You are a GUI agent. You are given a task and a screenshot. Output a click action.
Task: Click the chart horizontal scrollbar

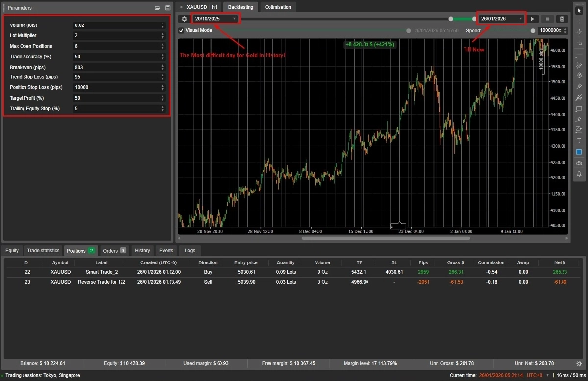point(385,238)
